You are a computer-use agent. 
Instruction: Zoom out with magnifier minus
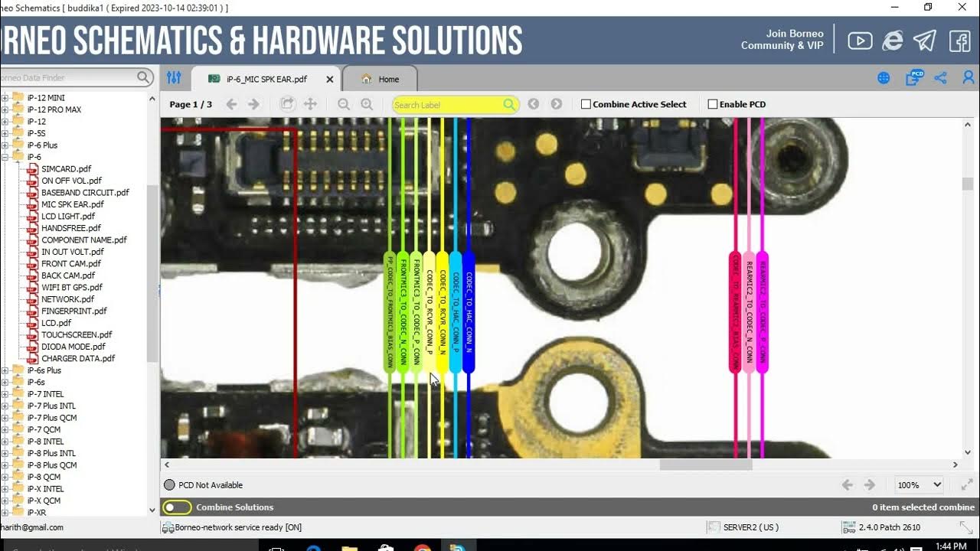click(344, 104)
